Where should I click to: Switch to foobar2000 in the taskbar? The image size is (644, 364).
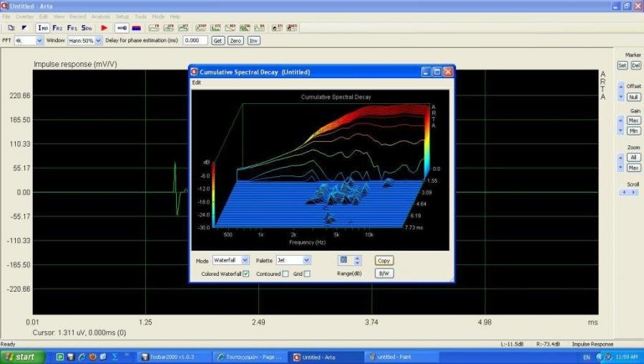click(173, 357)
